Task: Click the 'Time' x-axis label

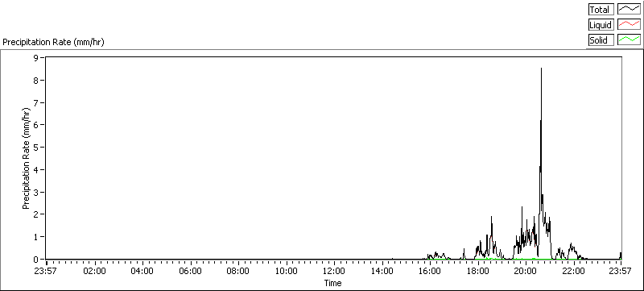Action: pyautogui.click(x=333, y=283)
